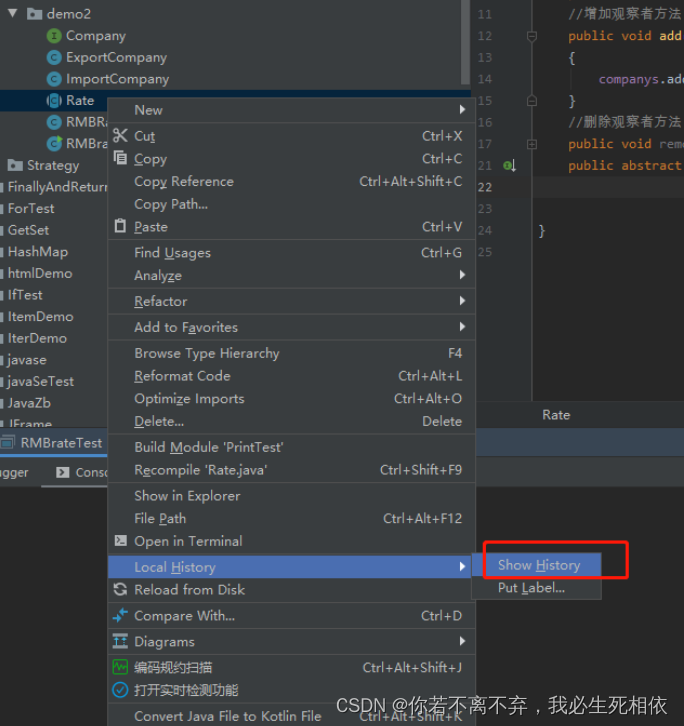Click the Rate breadcrumb below editor
Image resolution: width=684 pixels, height=726 pixels.
tap(556, 415)
